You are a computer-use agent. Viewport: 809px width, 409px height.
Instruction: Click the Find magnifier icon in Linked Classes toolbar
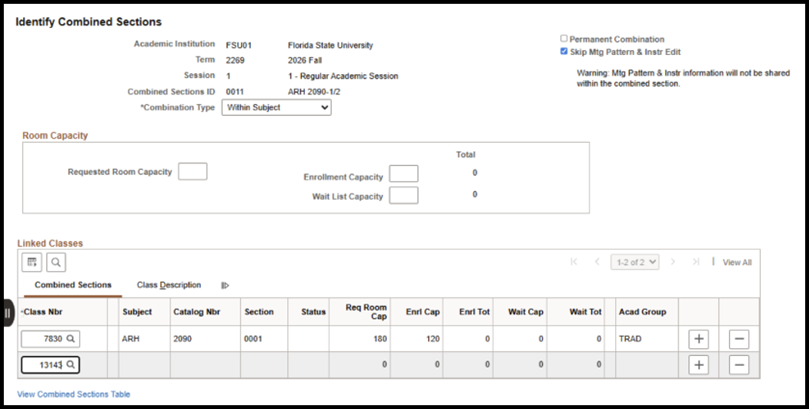point(56,263)
